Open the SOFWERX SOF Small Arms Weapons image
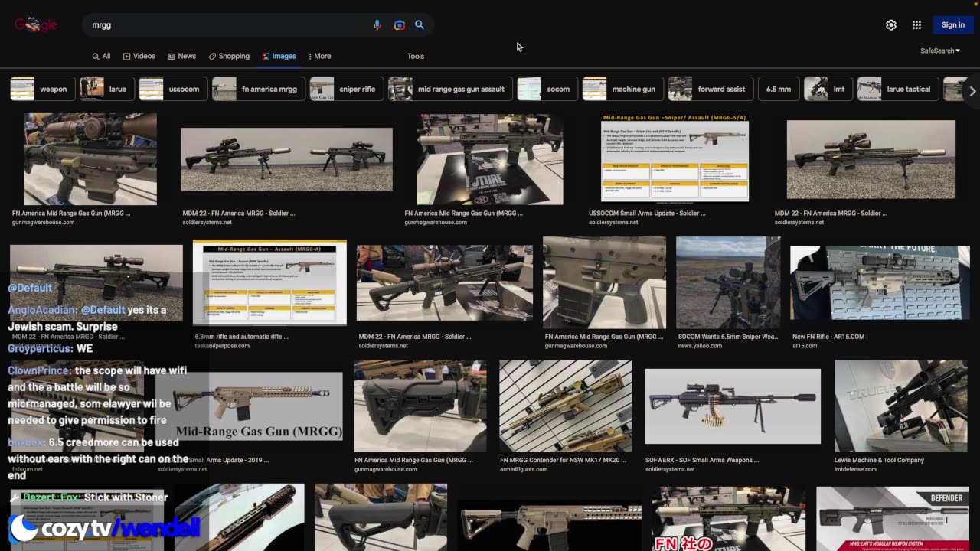This screenshot has width=980, height=551. pyautogui.click(x=733, y=406)
